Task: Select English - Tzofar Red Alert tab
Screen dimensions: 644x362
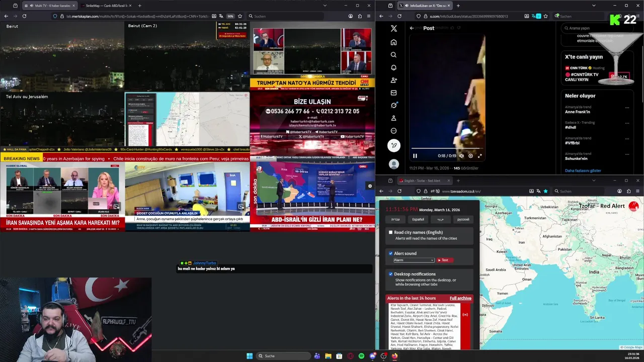Action: [425, 180]
